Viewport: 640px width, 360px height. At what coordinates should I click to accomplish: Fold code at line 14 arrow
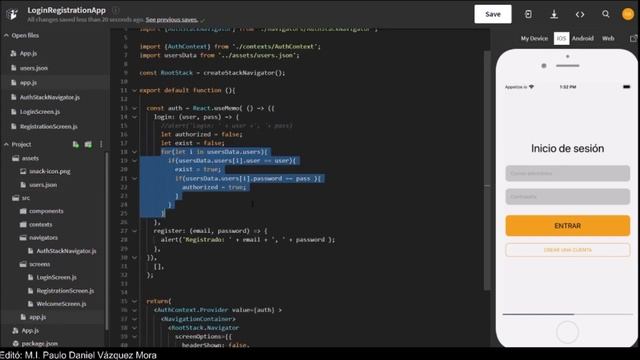point(134,117)
